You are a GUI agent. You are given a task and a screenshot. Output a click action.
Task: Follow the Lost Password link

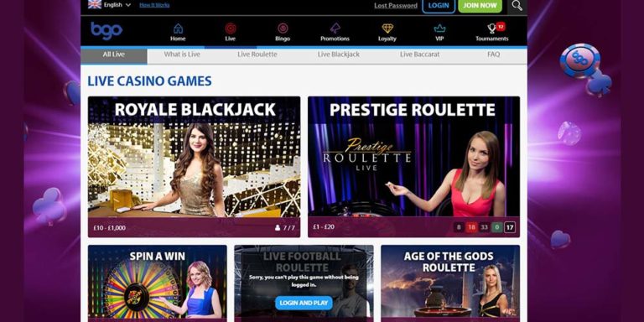tap(396, 6)
